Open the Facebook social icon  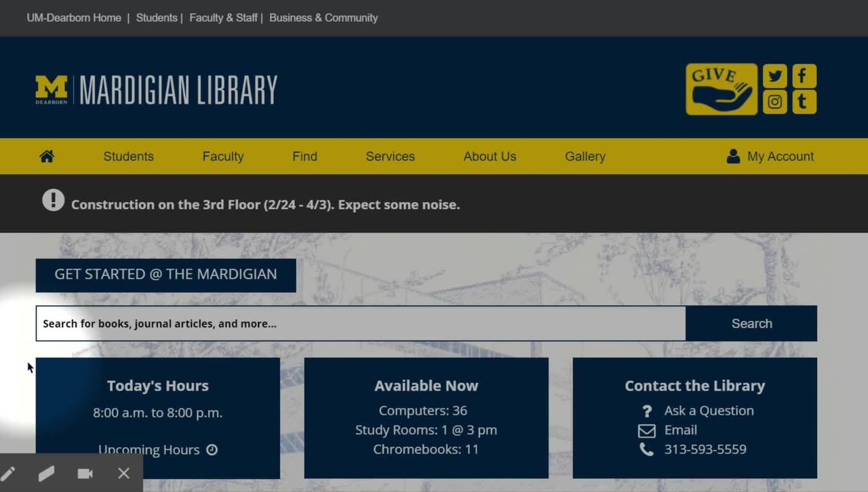[804, 76]
